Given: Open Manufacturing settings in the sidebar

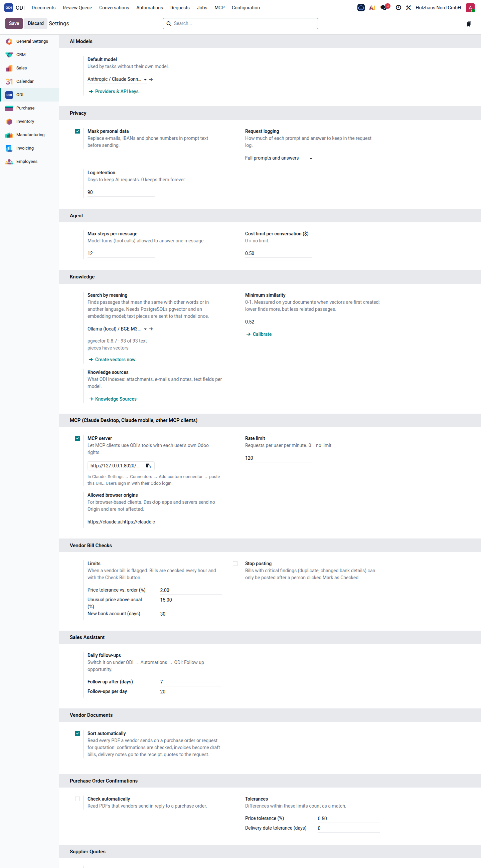Looking at the screenshot, I should [29, 135].
